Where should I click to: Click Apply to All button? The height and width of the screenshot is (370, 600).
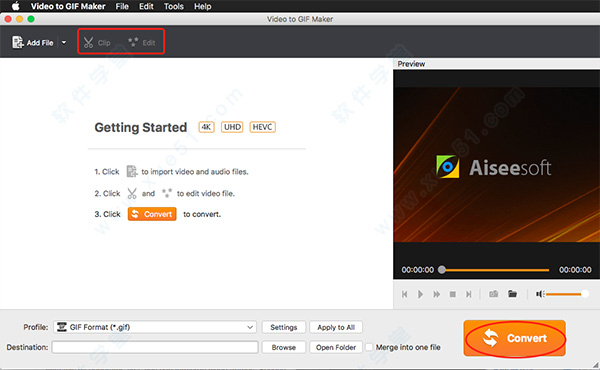(336, 327)
